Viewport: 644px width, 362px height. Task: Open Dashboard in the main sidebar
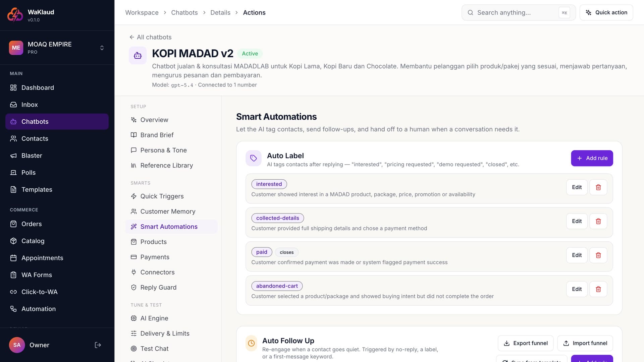[x=57, y=87]
